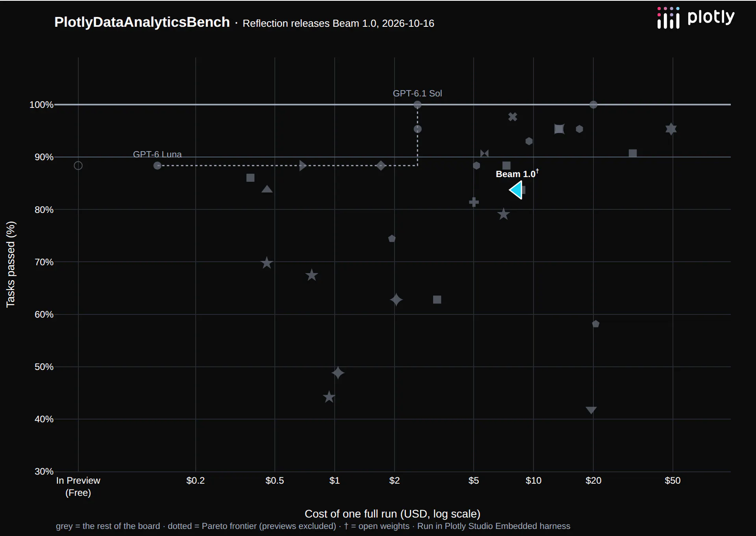The width and height of the screenshot is (756, 536).
Task: Click the down-triangle marker near 42%
Action: point(591,410)
